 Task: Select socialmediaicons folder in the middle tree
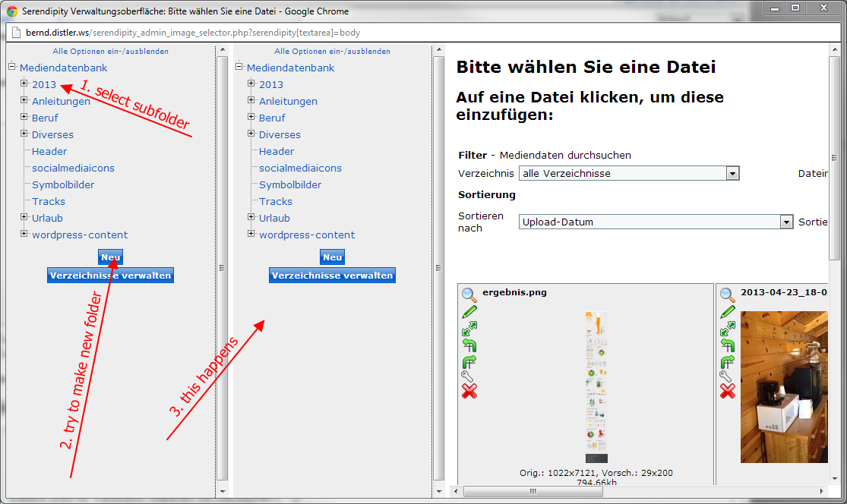pyautogui.click(x=300, y=168)
